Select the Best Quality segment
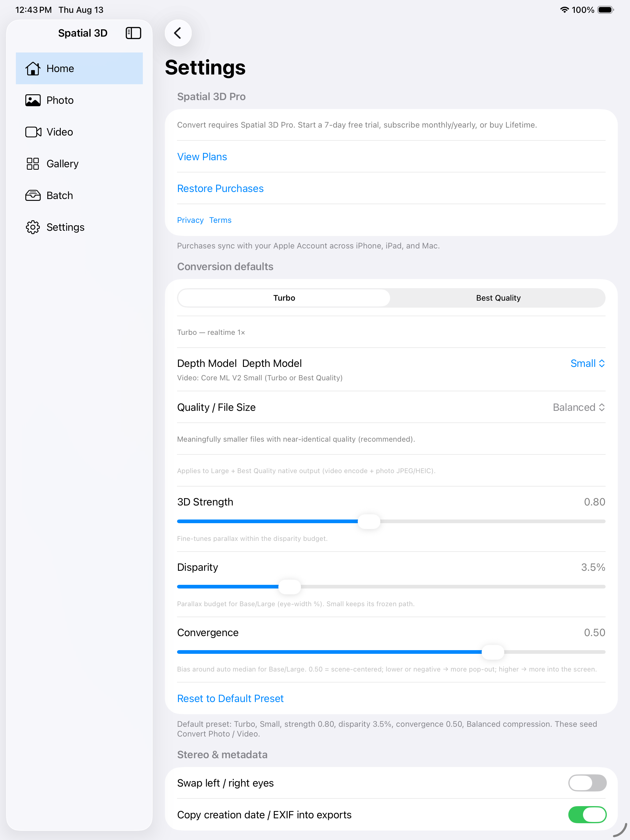 click(498, 298)
